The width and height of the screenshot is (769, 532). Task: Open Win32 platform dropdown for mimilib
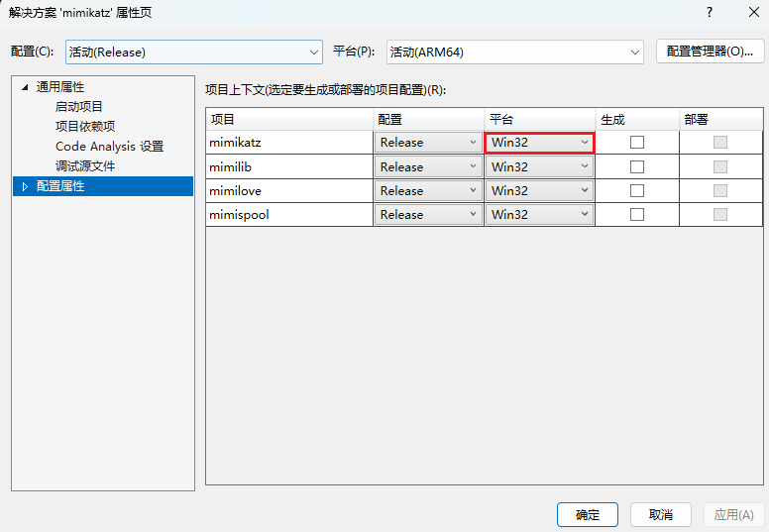click(539, 166)
